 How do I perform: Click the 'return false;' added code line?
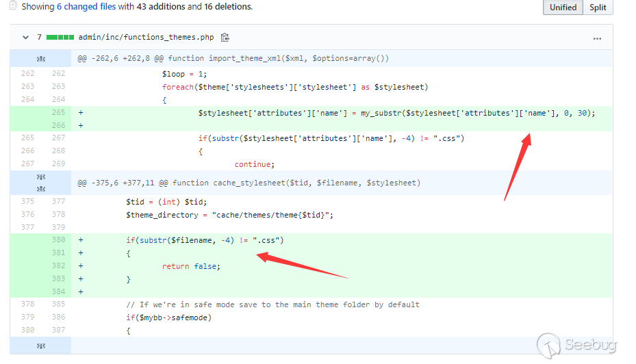point(191,266)
